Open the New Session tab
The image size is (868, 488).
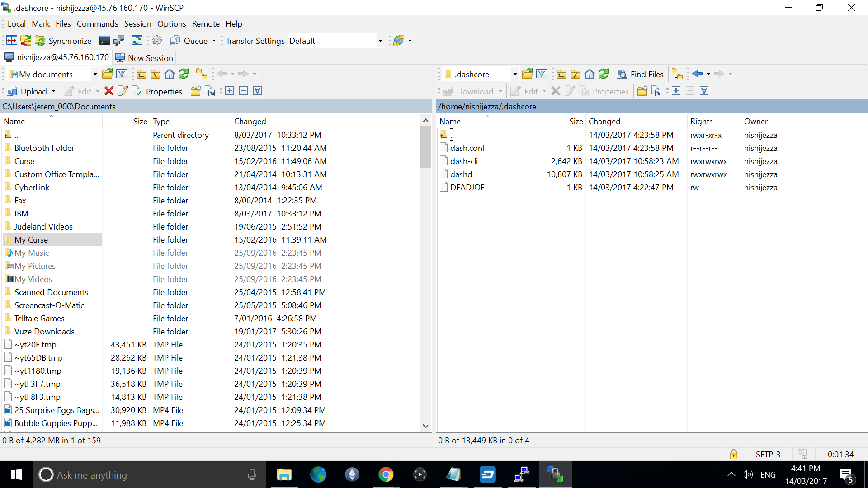point(144,58)
